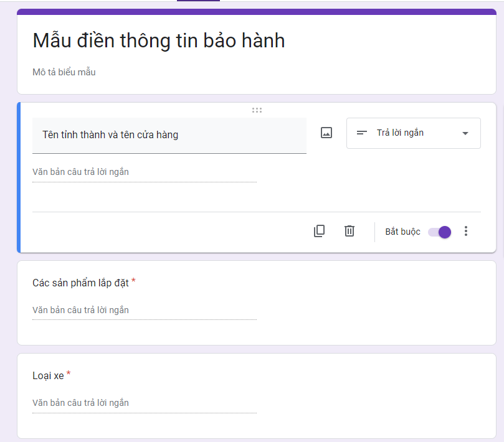Click the "Bắt buộc" label text

pyautogui.click(x=402, y=232)
